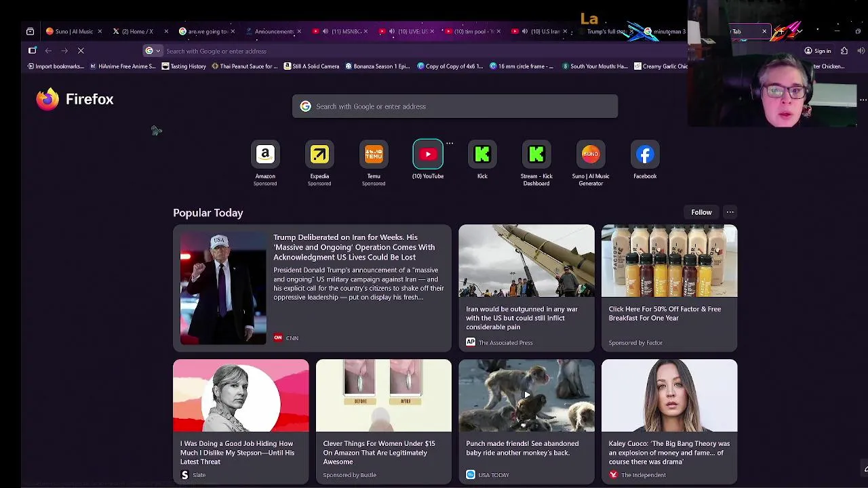Screen dimensions: 868x488
Task: Mute the (10) LIVE: US tab audio
Action: click(x=392, y=31)
